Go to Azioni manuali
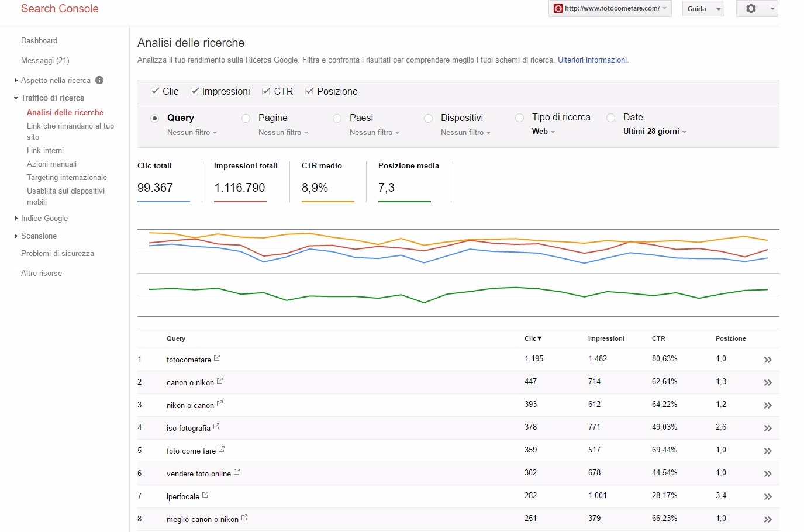This screenshot has width=804, height=532. (51, 164)
